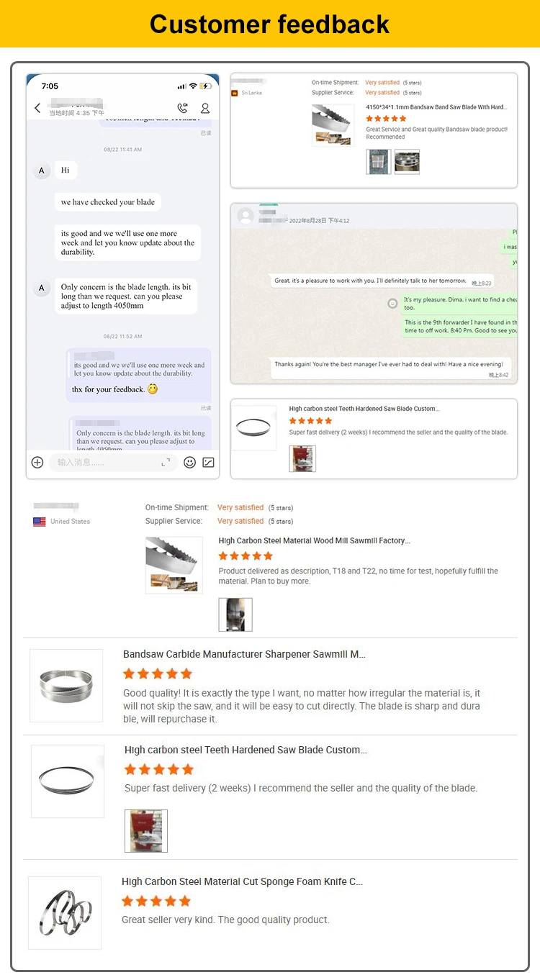Open High Carbon Steel Material Wood Mill title
The height and width of the screenshot is (980, 540).
pos(314,540)
